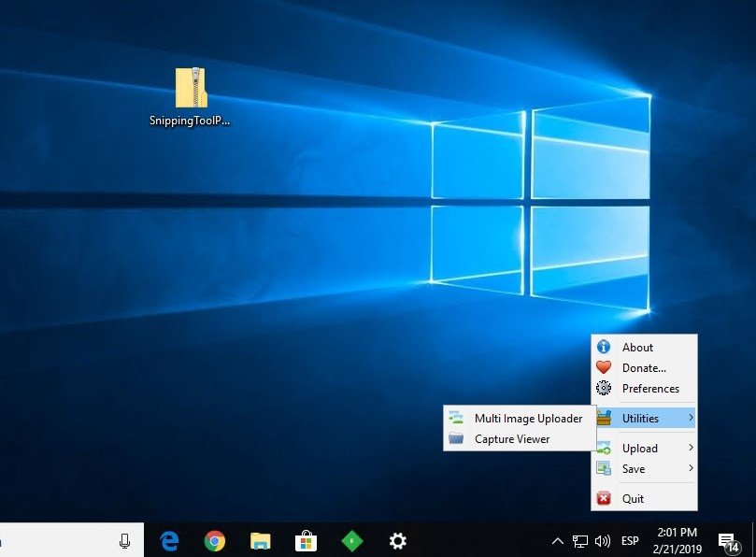Click the volume speaker tray icon
The image size is (756, 557).
pyautogui.click(x=603, y=541)
